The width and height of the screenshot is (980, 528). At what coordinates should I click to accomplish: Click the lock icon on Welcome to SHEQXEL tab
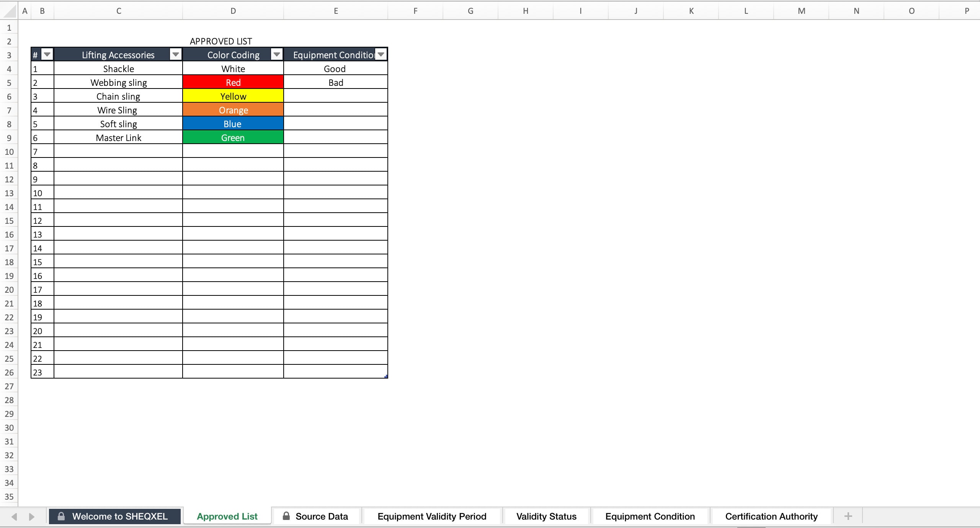click(61, 516)
